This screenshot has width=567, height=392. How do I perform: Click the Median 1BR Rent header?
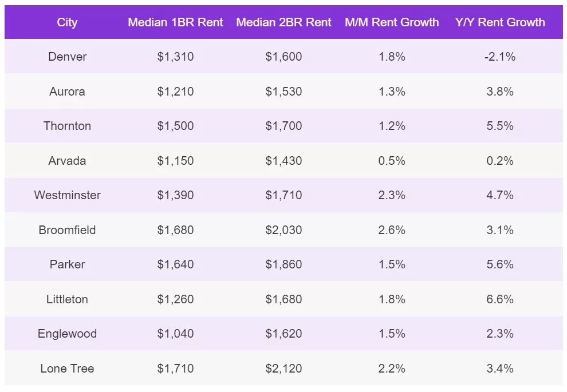point(175,22)
